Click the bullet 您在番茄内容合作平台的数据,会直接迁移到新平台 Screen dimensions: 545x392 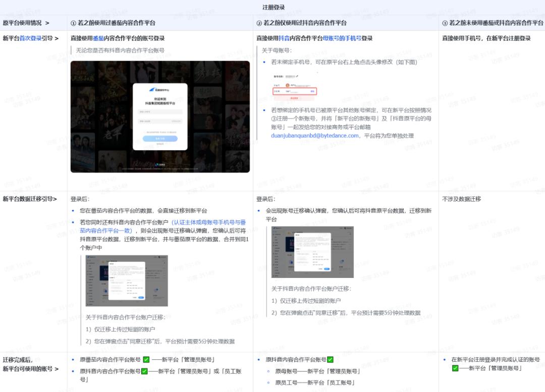143,210
